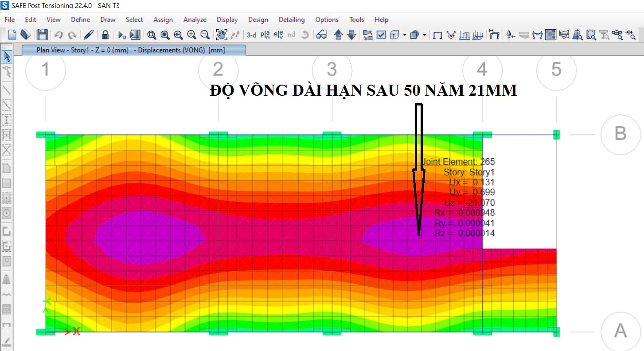Image resolution: width=644 pixels, height=351 pixels.
Task: Open the File menu
Action: coord(9,19)
